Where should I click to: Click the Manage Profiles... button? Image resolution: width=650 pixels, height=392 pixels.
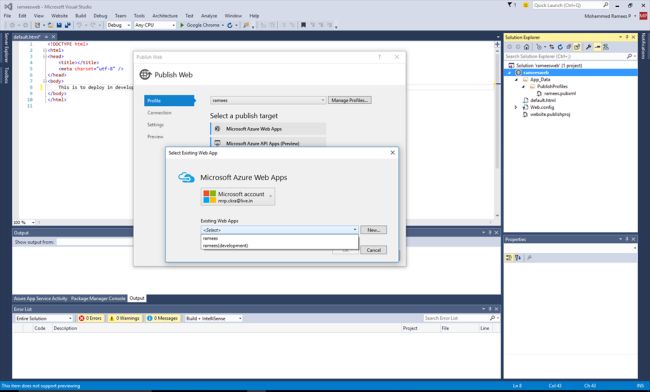tap(349, 100)
